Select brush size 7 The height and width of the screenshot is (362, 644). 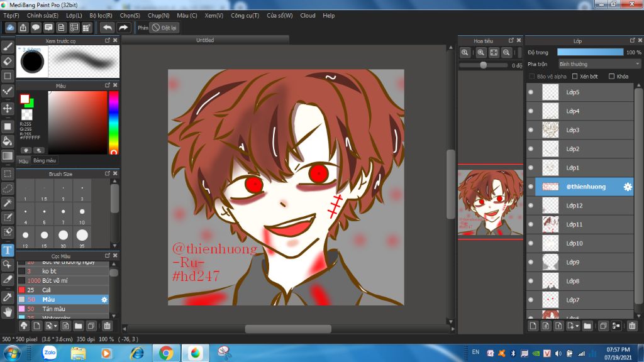click(64, 215)
